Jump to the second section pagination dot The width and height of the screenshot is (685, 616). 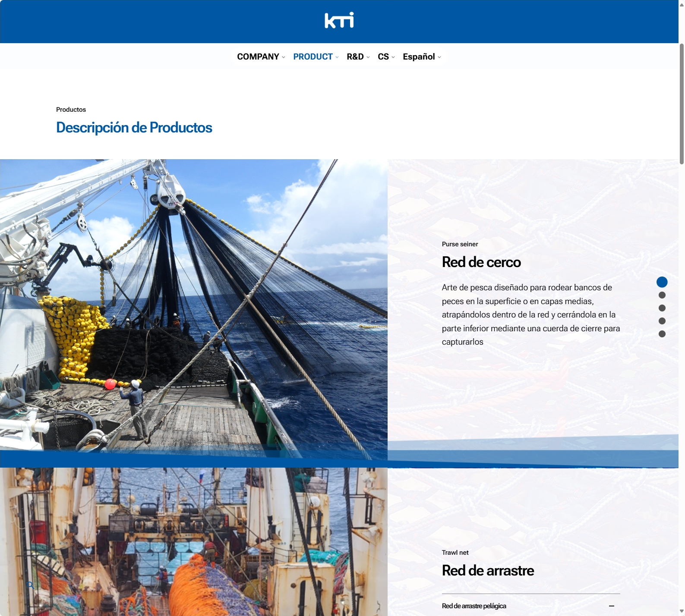[662, 295]
